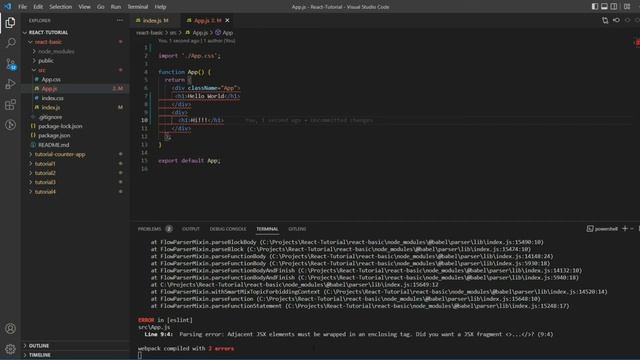Open the Terminal menu
Screen dimensions: 640x360
(x=138, y=7)
